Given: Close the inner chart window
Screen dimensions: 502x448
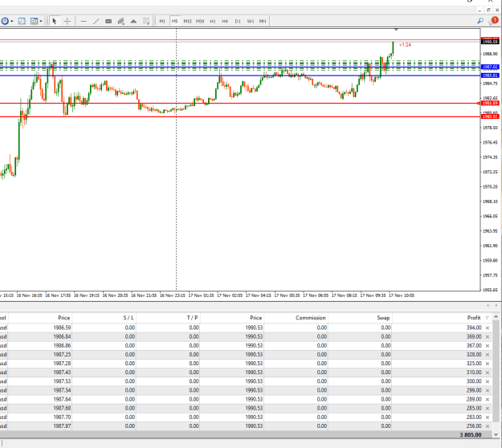Looking at the screenshot, I should (x=497, y=10).
